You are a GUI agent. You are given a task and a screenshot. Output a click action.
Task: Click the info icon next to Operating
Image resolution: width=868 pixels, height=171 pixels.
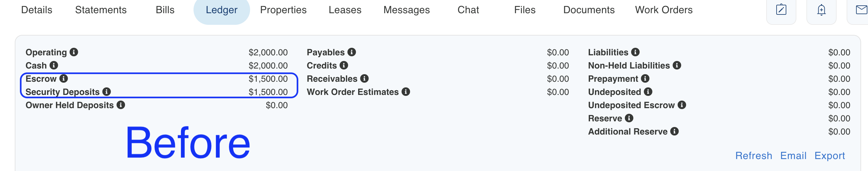tap(74, 52)
